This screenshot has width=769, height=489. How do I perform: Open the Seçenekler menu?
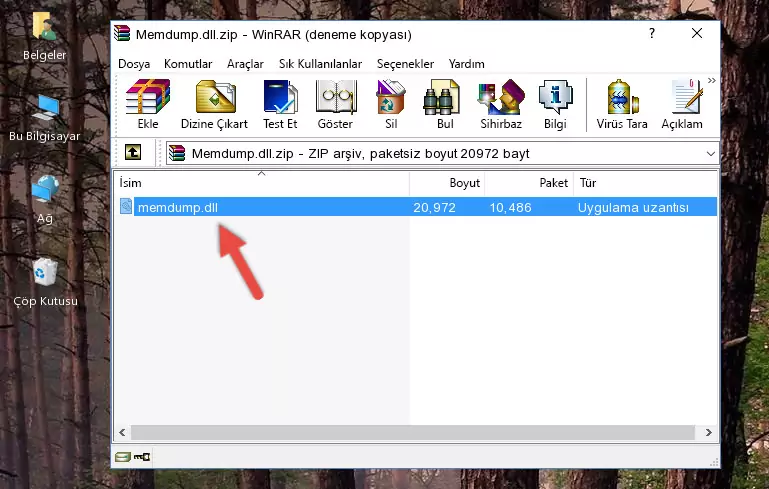[405, 64]
